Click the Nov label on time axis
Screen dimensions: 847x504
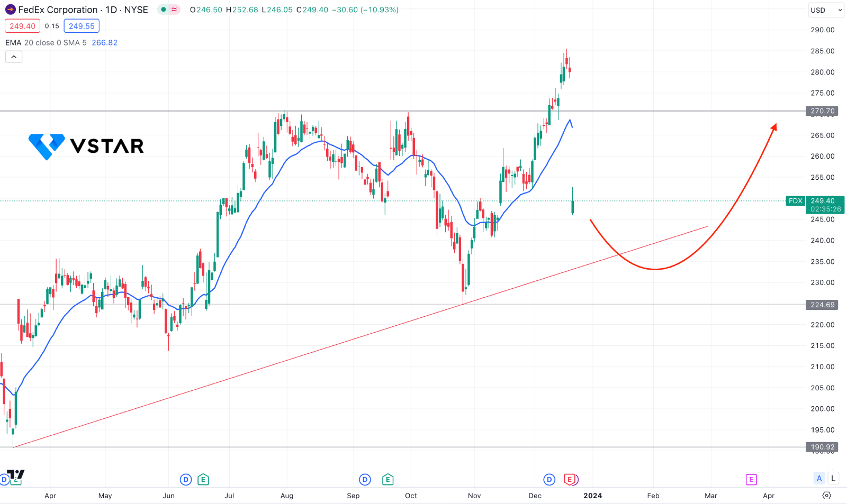[x=474, y=496]
